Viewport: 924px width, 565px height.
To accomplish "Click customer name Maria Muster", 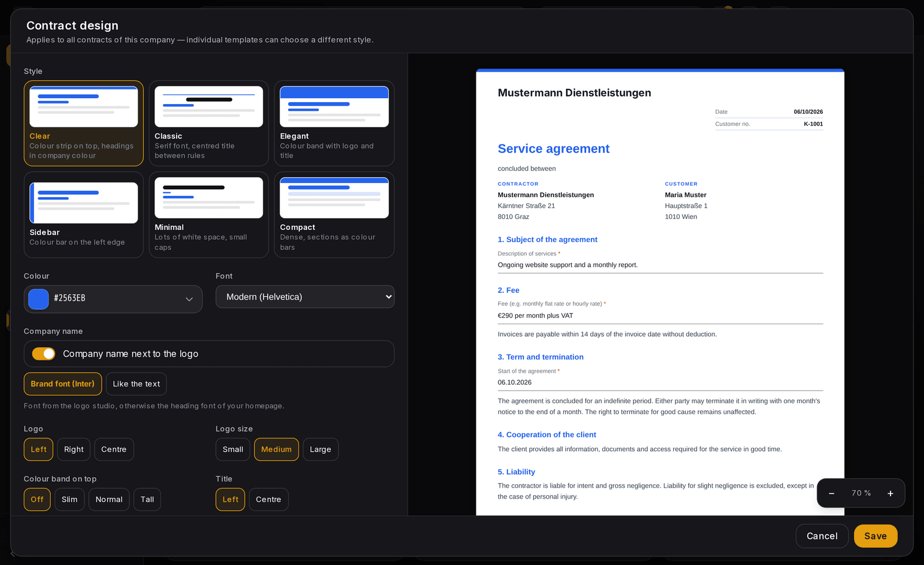I will click(685, 195).
